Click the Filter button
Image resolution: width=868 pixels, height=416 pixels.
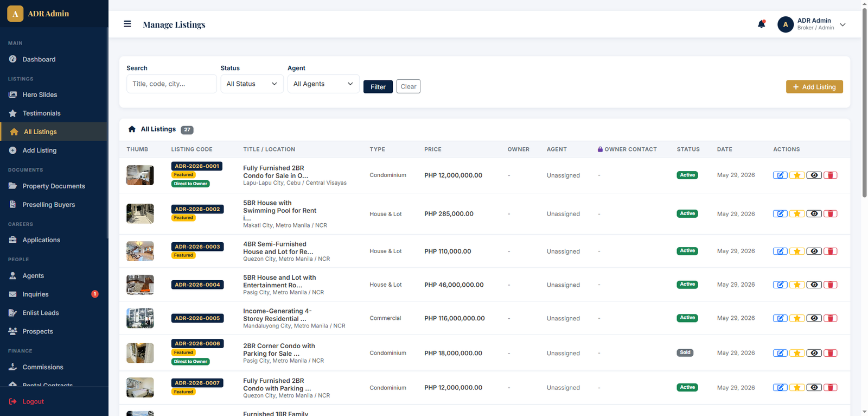(378, 87)
